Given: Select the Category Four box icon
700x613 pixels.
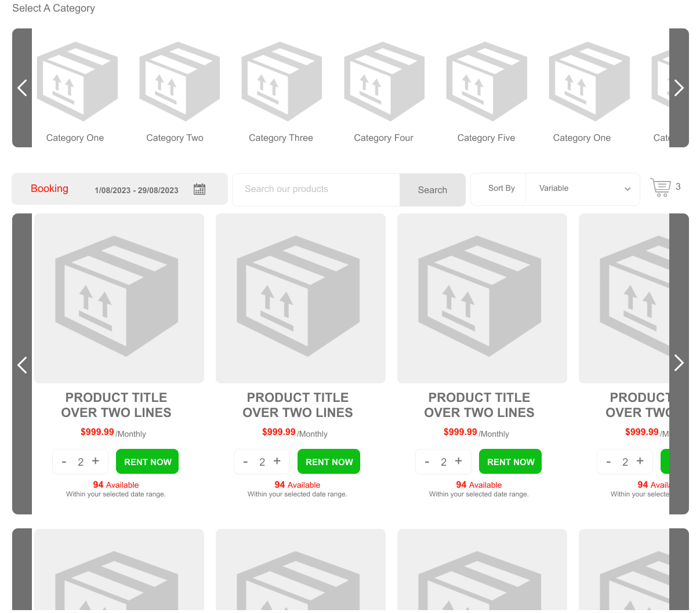Looking at the screenshot, I should click(x=384, y=82).
